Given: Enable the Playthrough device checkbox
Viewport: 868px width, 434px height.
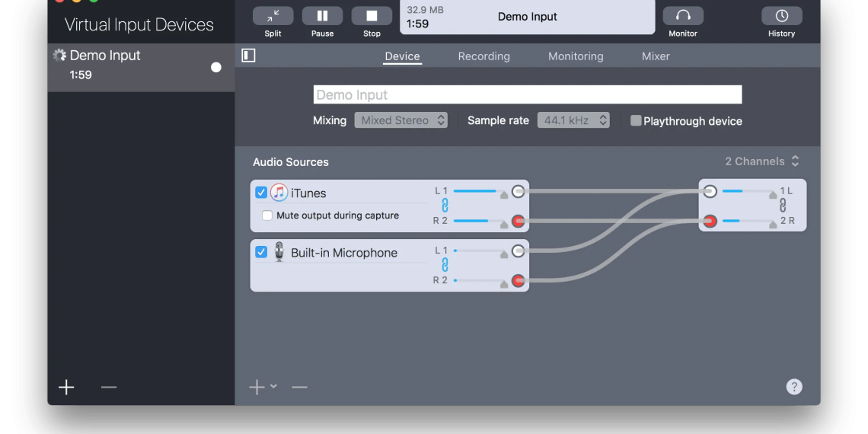Looking at the screenshot, I should pos(636,120).
